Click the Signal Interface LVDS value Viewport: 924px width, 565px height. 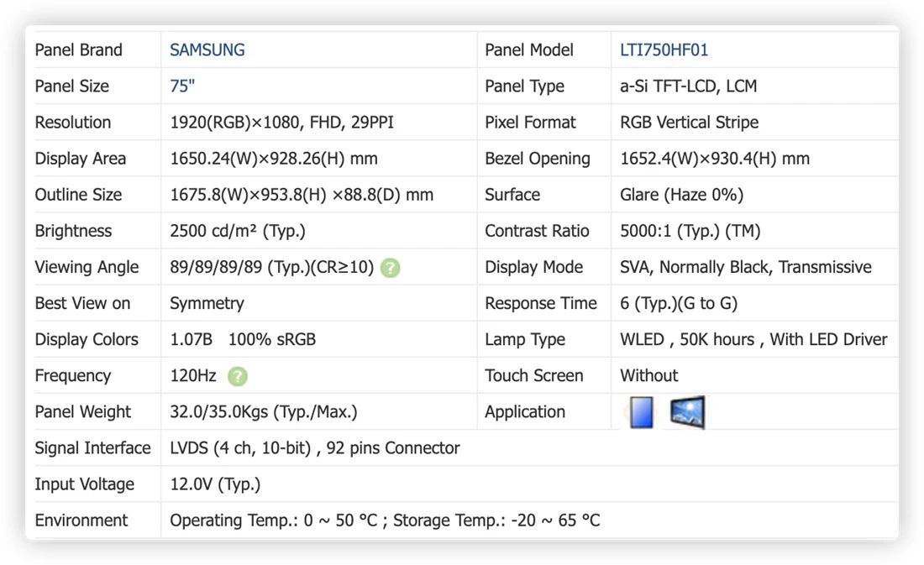(315, 448)
